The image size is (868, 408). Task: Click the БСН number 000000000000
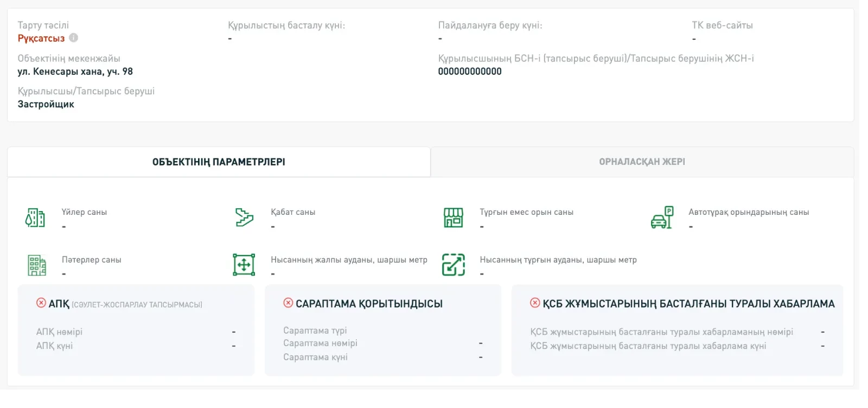[x=470, y=72]
